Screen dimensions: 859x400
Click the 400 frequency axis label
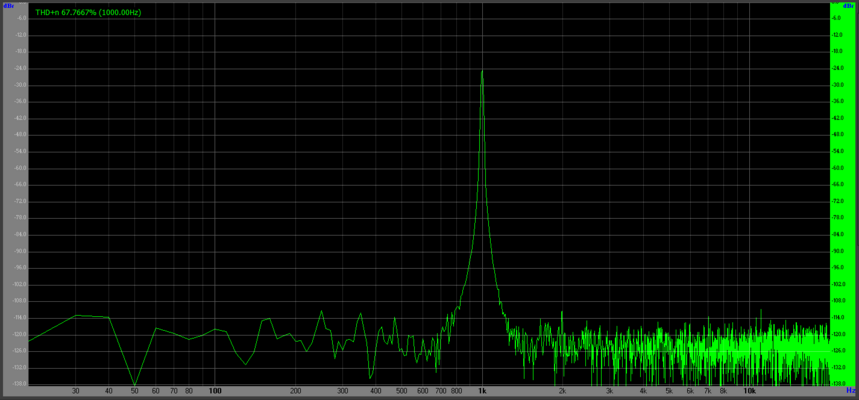point(376,391)
